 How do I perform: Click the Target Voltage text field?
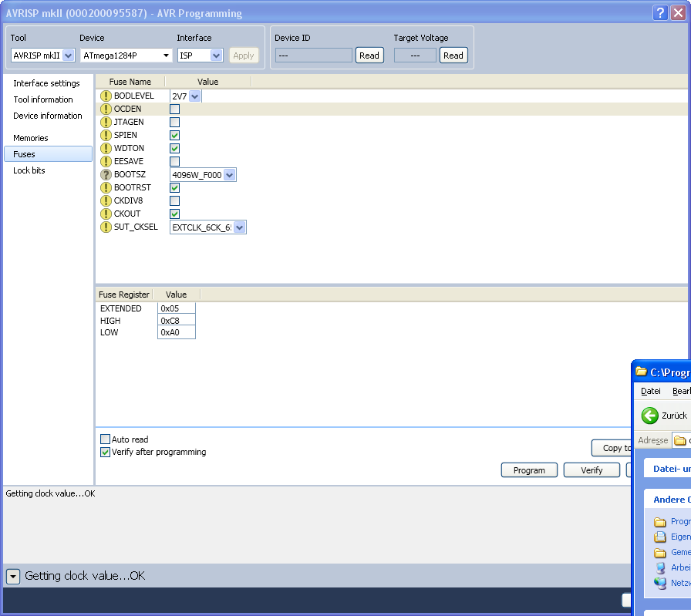(x=415, y=56)
